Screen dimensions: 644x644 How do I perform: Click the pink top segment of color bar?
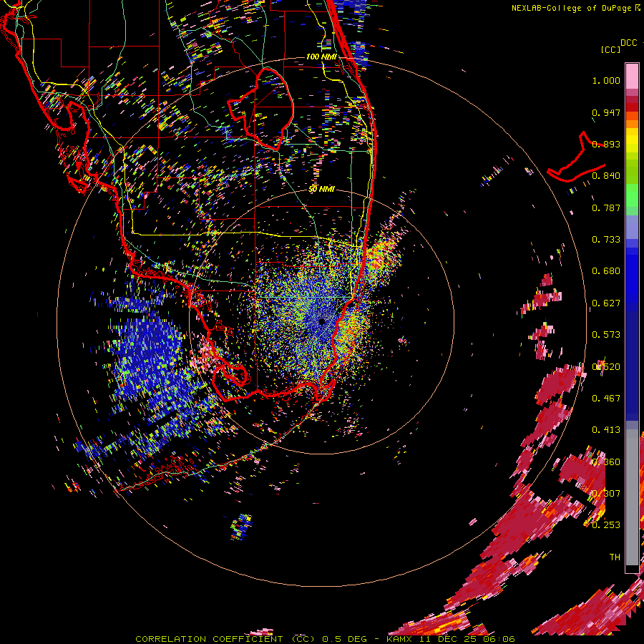tap(632, 76)
